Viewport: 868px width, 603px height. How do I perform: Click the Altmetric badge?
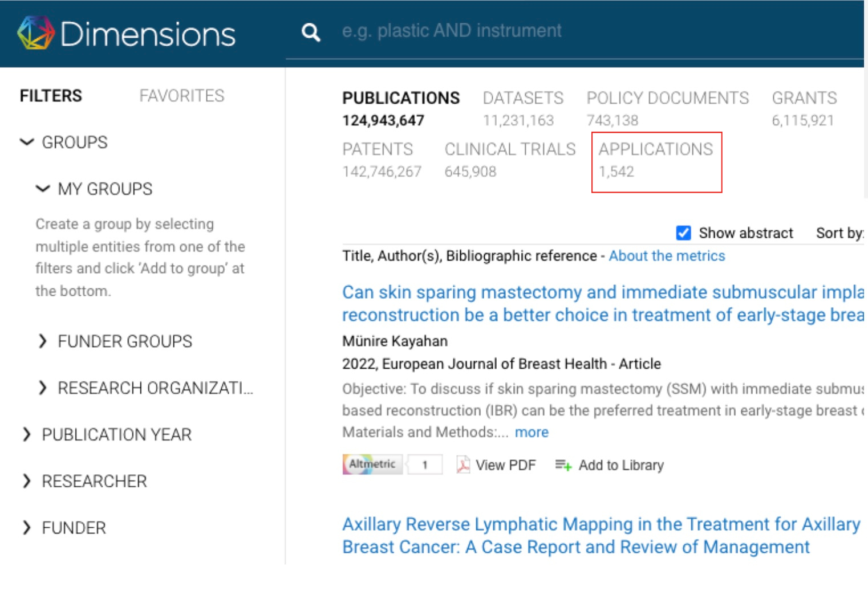coord(372,465)
